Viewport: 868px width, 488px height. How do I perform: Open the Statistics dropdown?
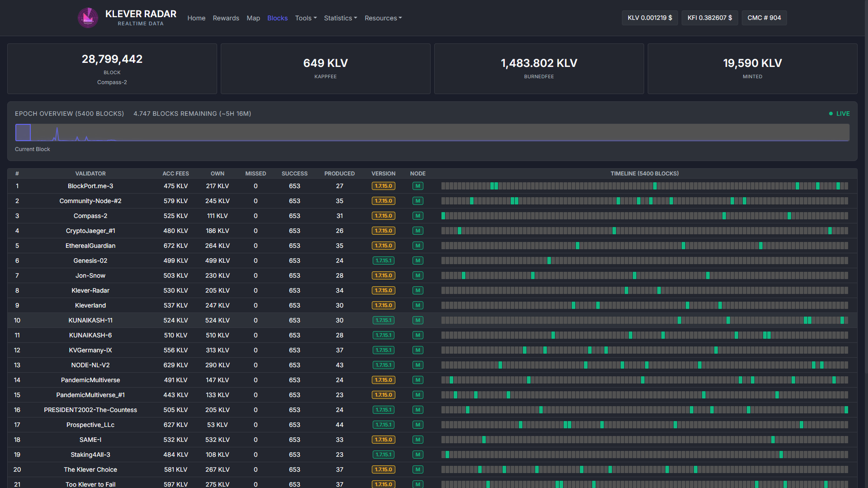(x=340, y=18)
